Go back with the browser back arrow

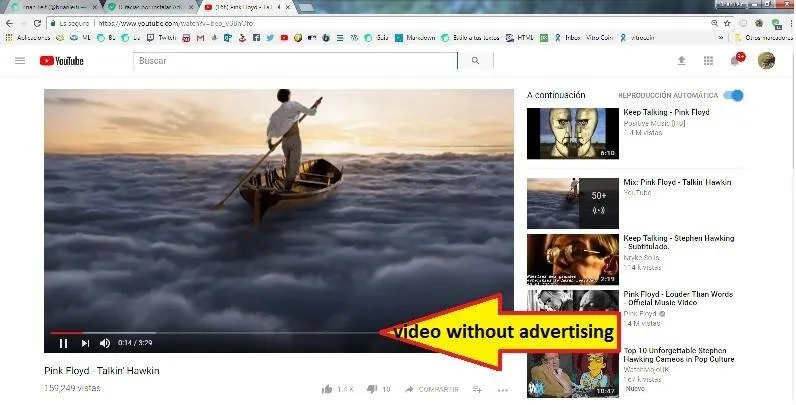(x=10, y=23)
